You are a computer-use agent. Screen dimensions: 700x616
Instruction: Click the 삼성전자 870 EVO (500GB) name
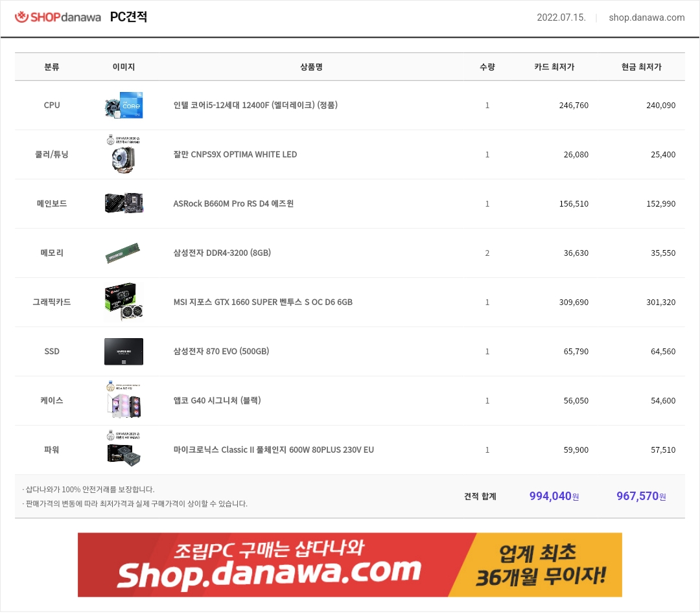(x=221, y=351)
